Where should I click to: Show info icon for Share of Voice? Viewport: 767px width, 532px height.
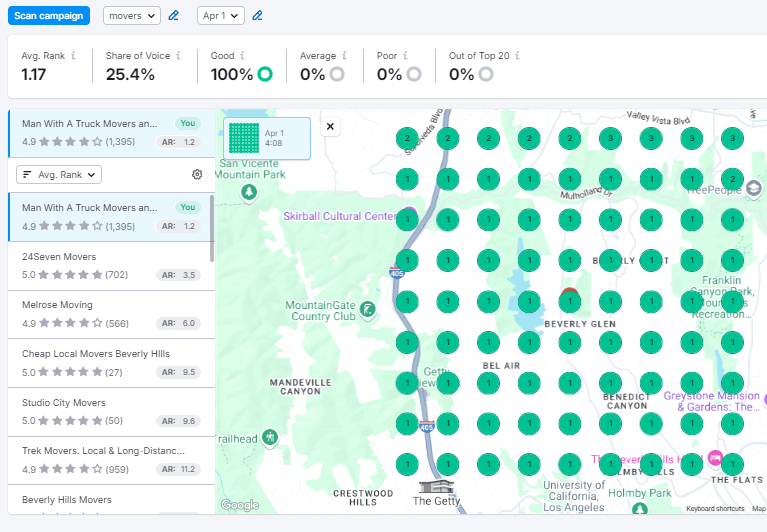(x=179, y=55)
